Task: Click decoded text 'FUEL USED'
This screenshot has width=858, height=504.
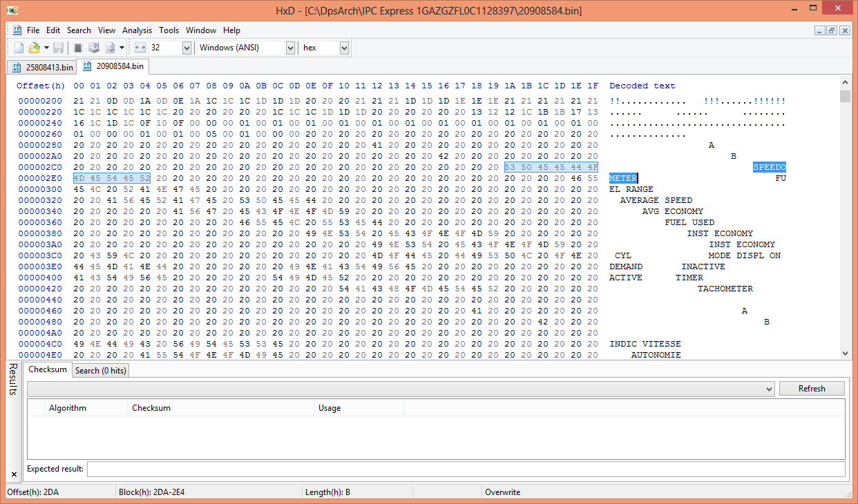Action: click(689, 222)
